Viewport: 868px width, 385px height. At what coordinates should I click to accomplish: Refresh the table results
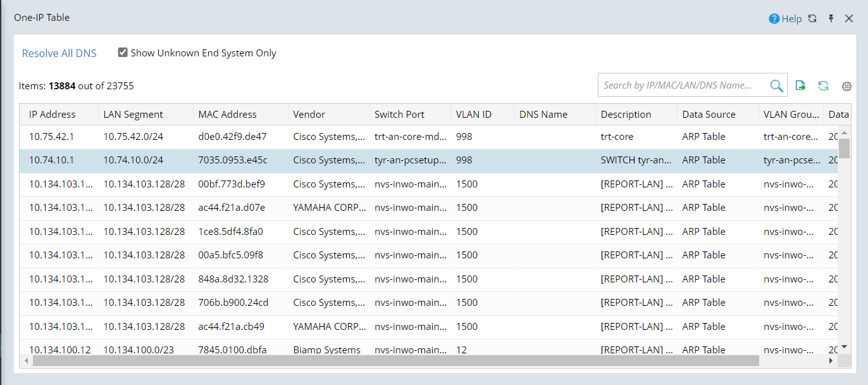click(823, 85)
